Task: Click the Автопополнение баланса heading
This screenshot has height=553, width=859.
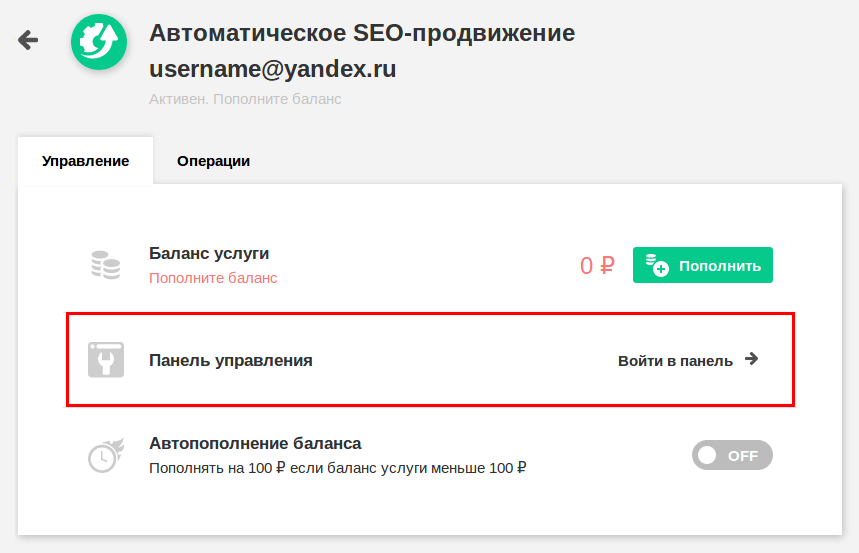Action: coord(255,443)
